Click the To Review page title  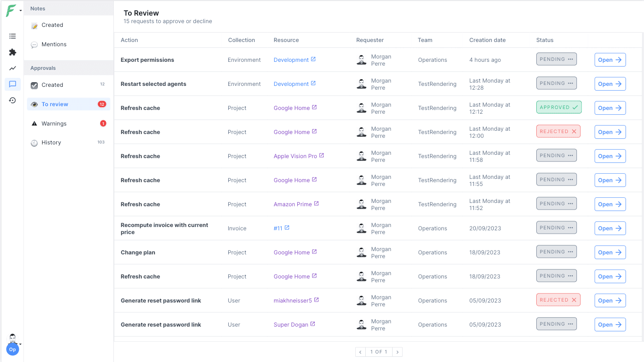[x=141, y=13]
